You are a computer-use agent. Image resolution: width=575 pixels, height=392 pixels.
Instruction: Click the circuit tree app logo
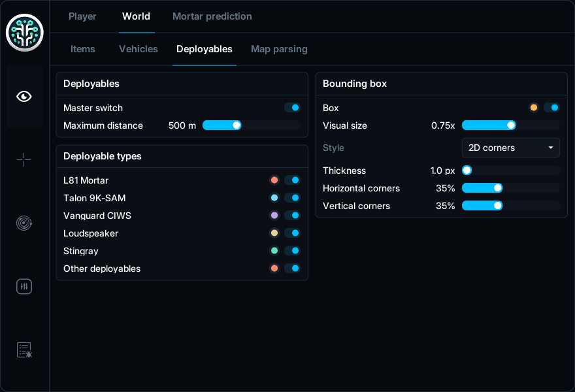(x=25, y=33)
